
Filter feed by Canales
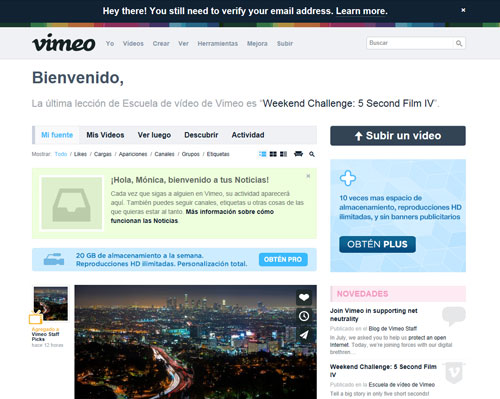164,154
